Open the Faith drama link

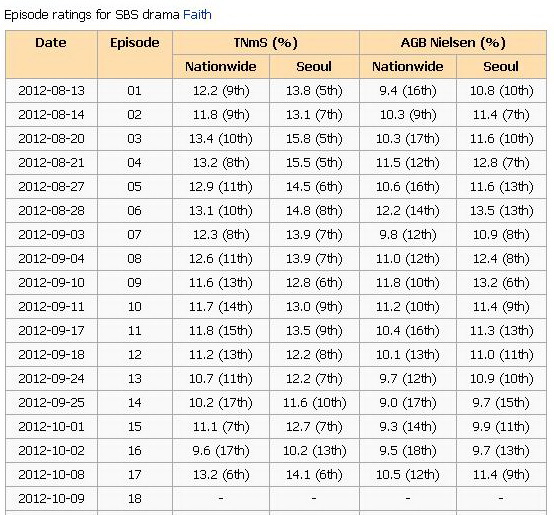coord(197,15)
